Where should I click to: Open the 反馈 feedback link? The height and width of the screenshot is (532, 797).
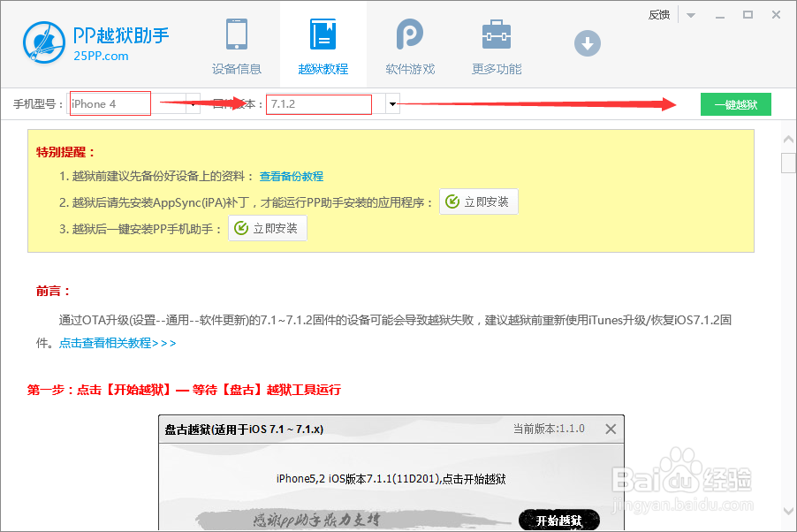[x=659, y=15]
